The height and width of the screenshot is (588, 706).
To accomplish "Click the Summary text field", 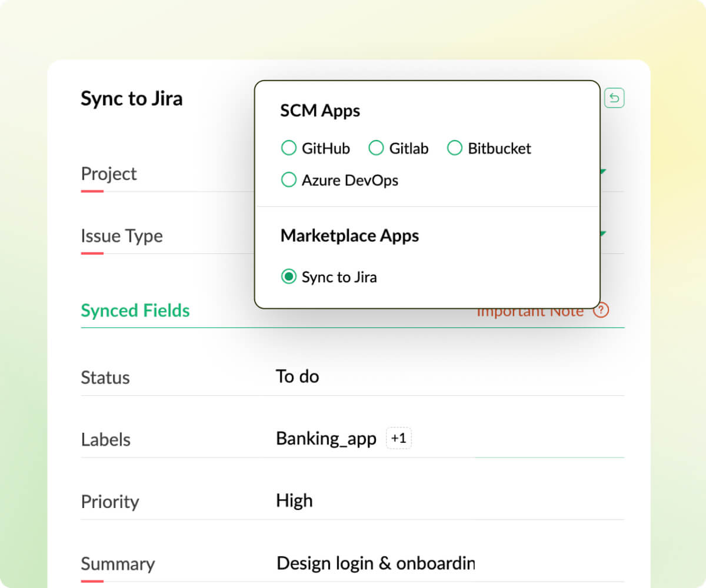I will [375, 563].
